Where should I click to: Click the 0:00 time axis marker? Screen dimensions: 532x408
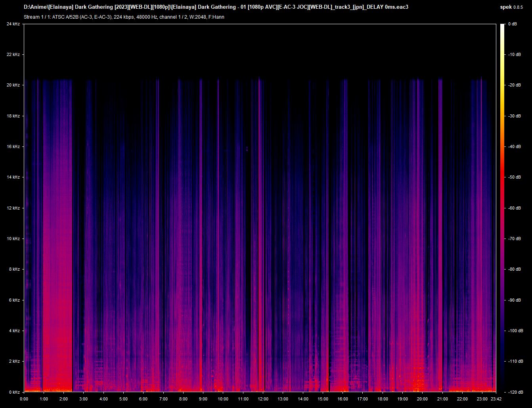point(24,399)
